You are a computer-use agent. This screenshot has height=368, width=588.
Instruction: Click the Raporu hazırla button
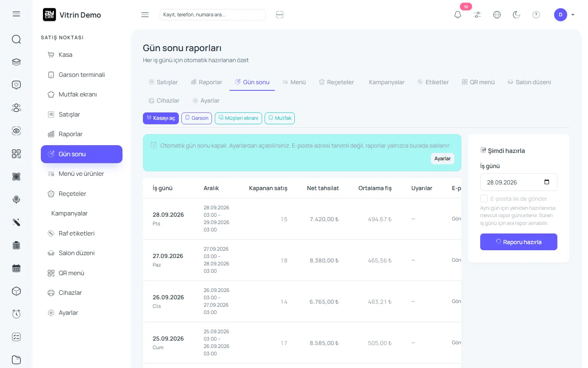click(519, 242)
